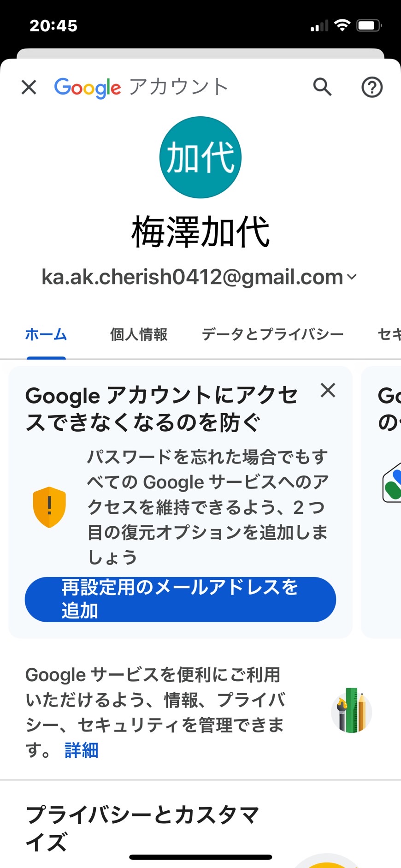Tap the teal profile avatar 加代

click(200, 157)
